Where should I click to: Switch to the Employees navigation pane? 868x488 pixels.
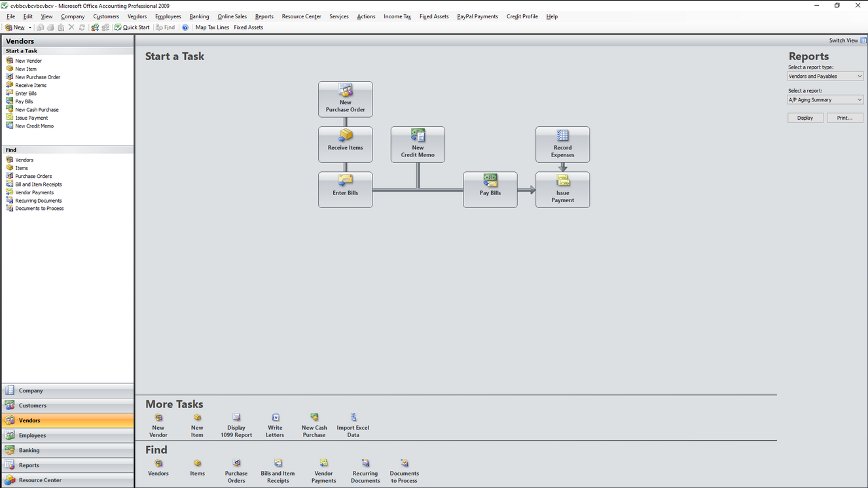tap(67, 435)
